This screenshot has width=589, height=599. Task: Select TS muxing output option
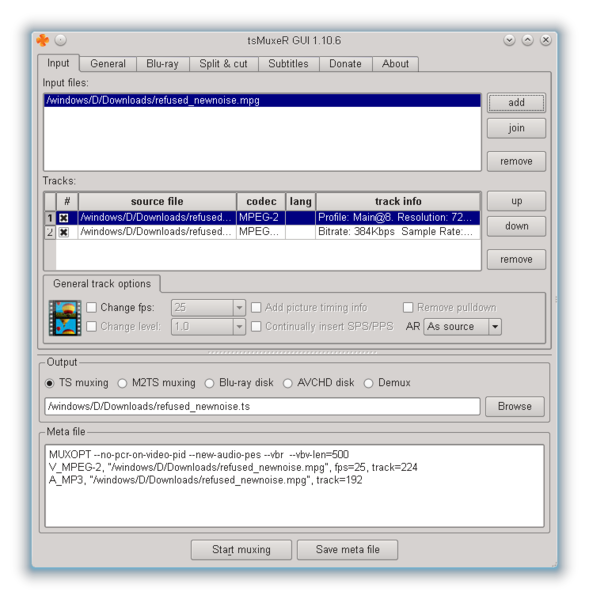49,383
